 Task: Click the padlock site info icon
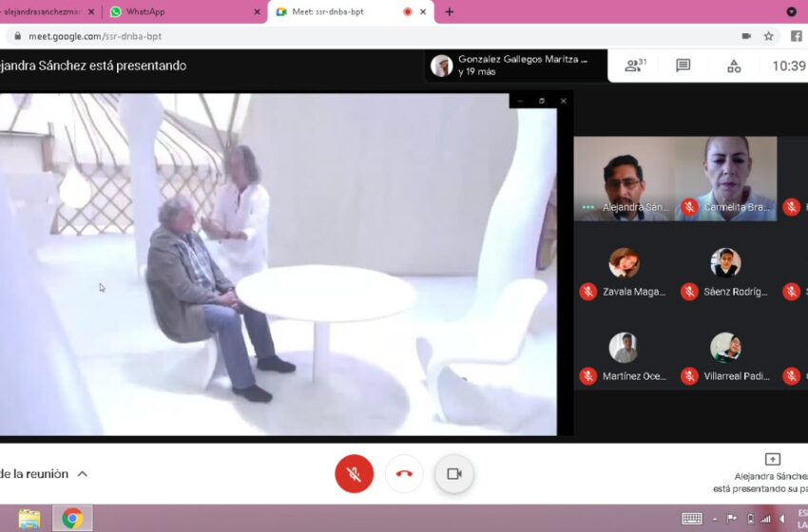[x=18, y=36]
